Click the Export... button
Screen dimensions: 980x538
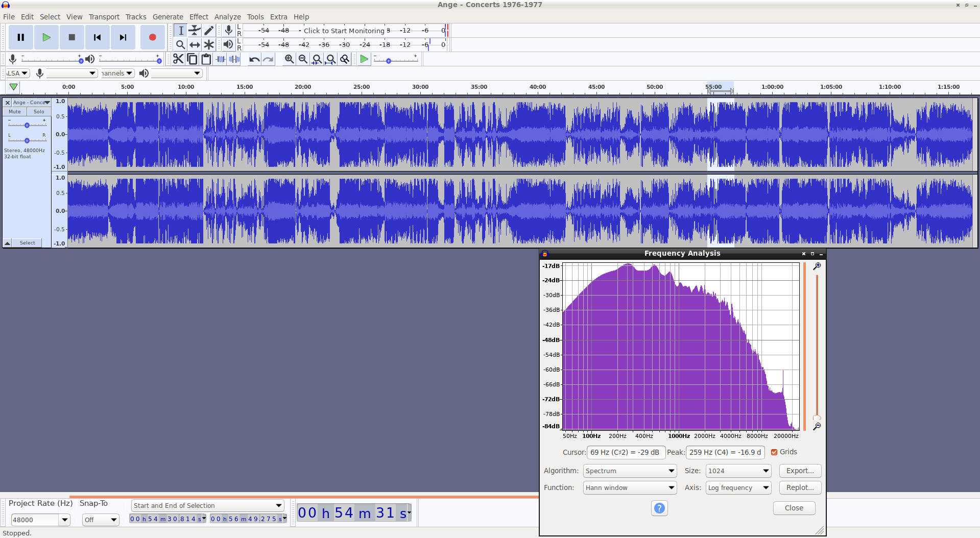[800, 471]
